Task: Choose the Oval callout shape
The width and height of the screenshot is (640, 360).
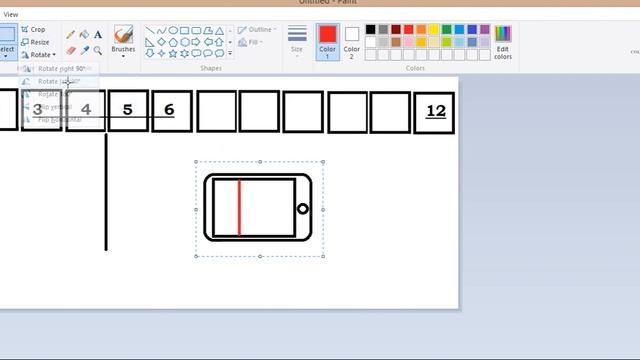Action: click(208, 53)
